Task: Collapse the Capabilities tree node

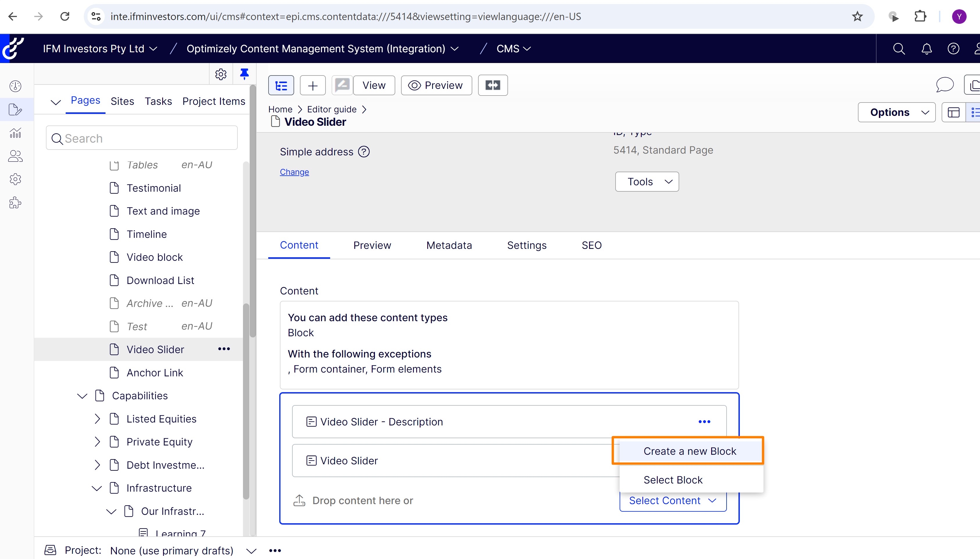Action: (82, 396)
